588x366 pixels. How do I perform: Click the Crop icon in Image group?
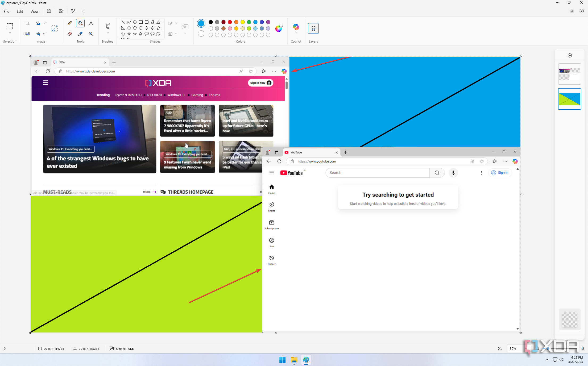click(27, 23)
